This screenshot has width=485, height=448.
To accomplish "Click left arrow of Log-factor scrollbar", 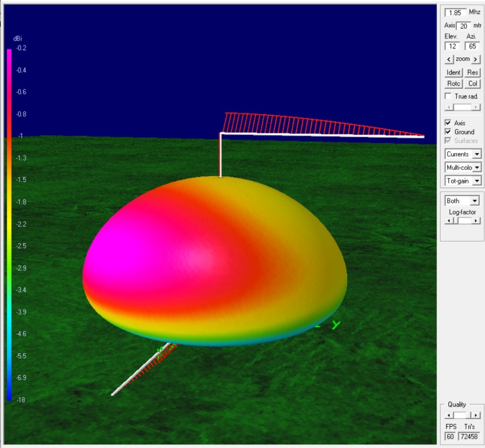I will tap(448, 221).
